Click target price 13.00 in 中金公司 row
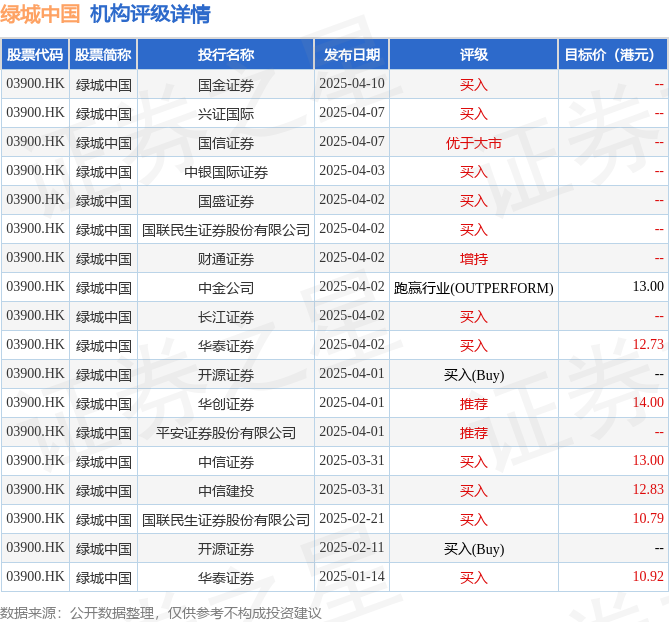This screenshot has width=669, height=622. pyautogui.click(x=648, y=286)
